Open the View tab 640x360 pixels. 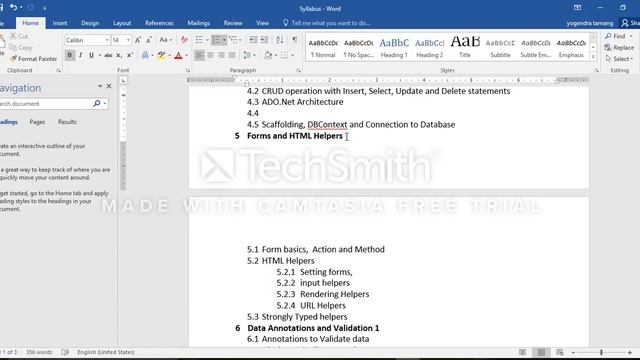(x=262, y=23)
